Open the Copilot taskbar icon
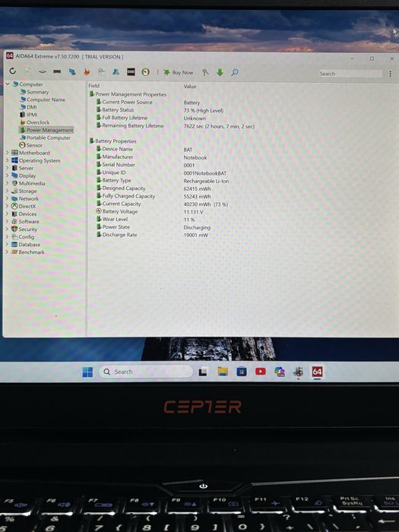The image size is (399, 532). click(x=279, y=372)
